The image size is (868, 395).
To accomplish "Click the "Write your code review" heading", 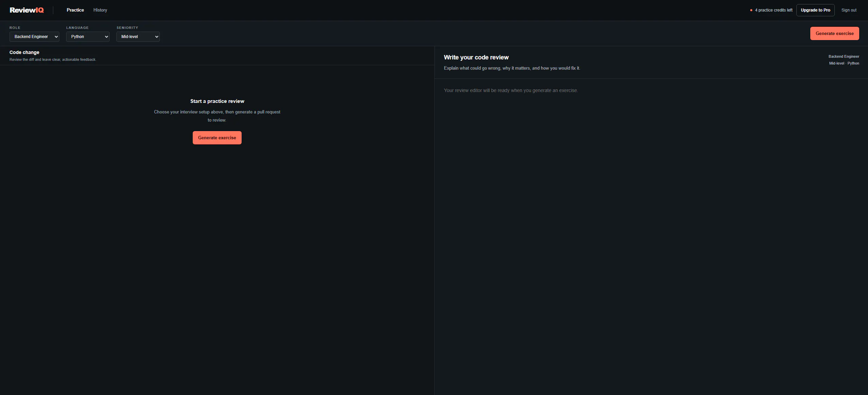I will coord(476,57).
